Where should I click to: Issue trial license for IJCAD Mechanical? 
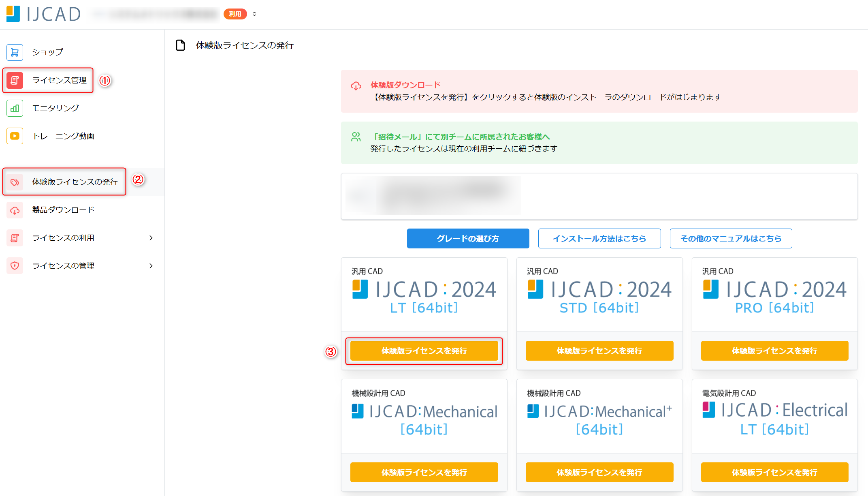tap(424, 472)
